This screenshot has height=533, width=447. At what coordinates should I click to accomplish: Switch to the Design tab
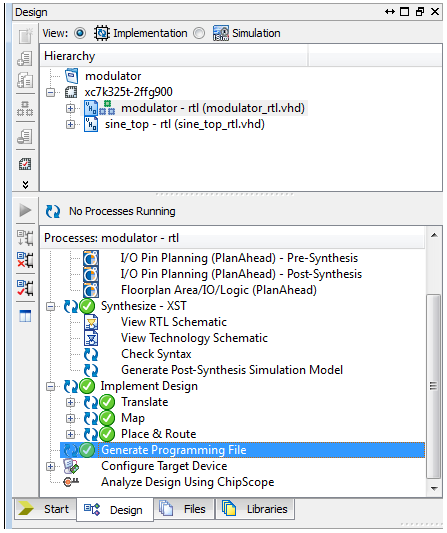pos(115,510)
